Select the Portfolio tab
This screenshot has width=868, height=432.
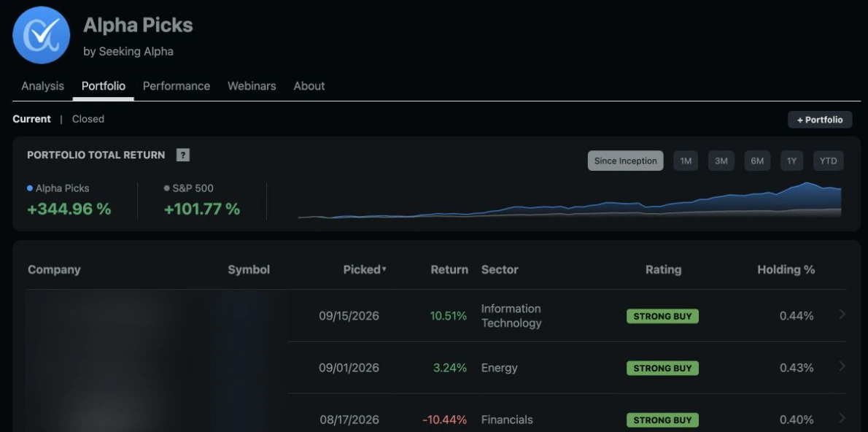104,86
